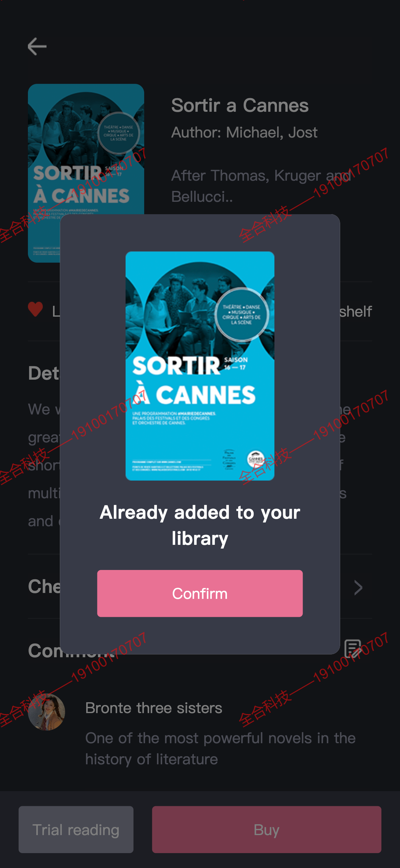
Task: Select Author: Michael, Jost text
Action: click(x=244, y=133)
